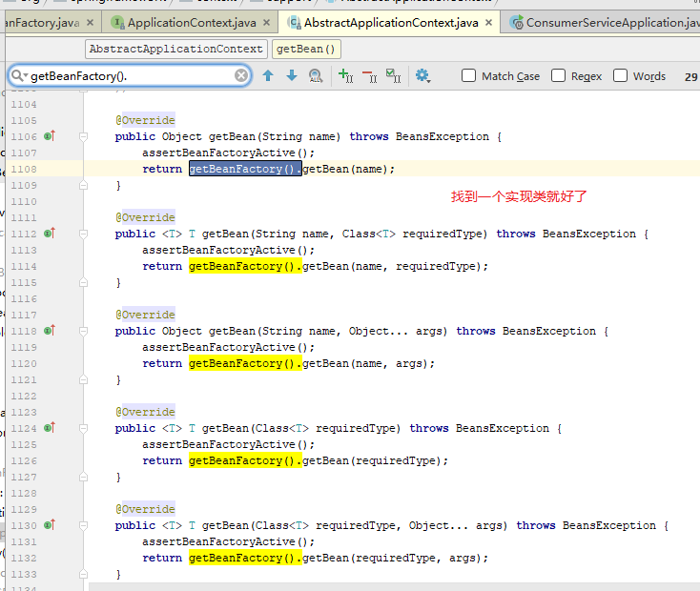Collapse fold end marker at line 1115
The image size is (700, 591).
click(x=84, y=282)
